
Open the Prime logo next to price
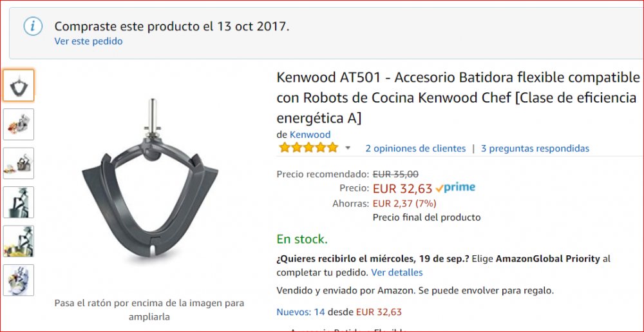pos(455,188)
